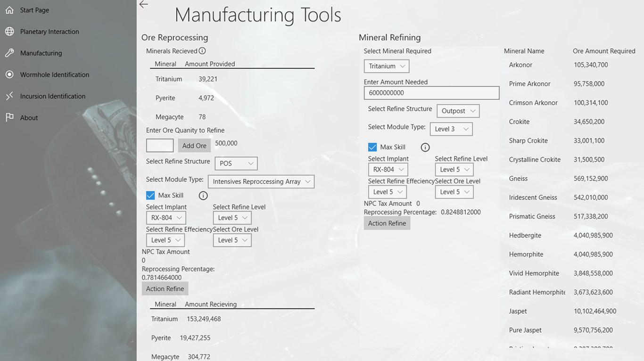Click the 304,772 Megacyte amount recieving

pos(199,357)
